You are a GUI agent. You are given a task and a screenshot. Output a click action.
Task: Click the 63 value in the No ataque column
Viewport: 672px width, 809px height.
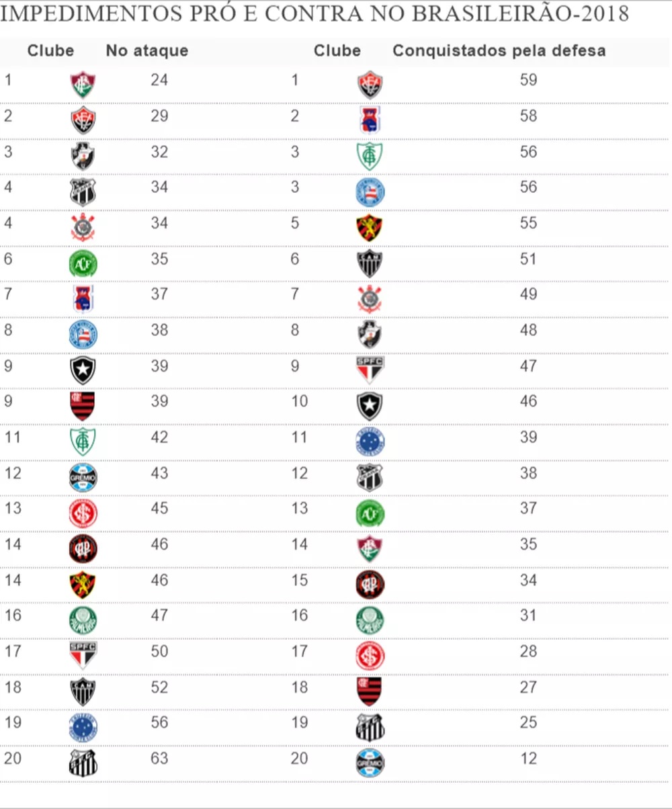(159, 759)
